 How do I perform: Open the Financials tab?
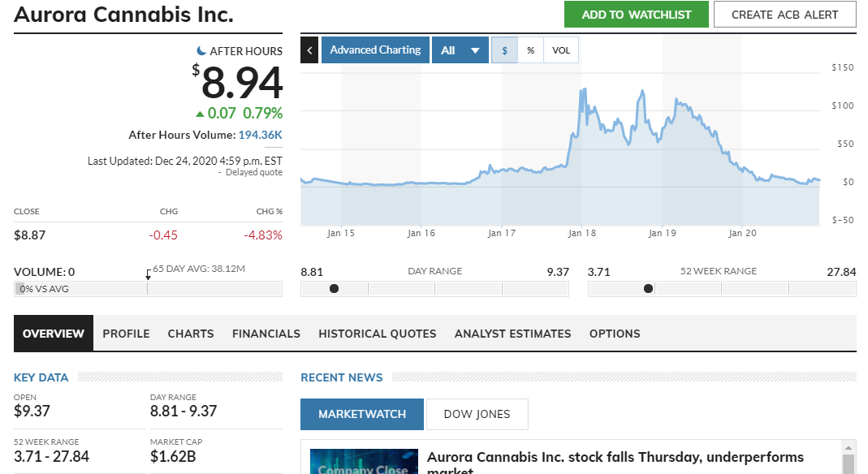pyautogui.click(x=266, y=334)
